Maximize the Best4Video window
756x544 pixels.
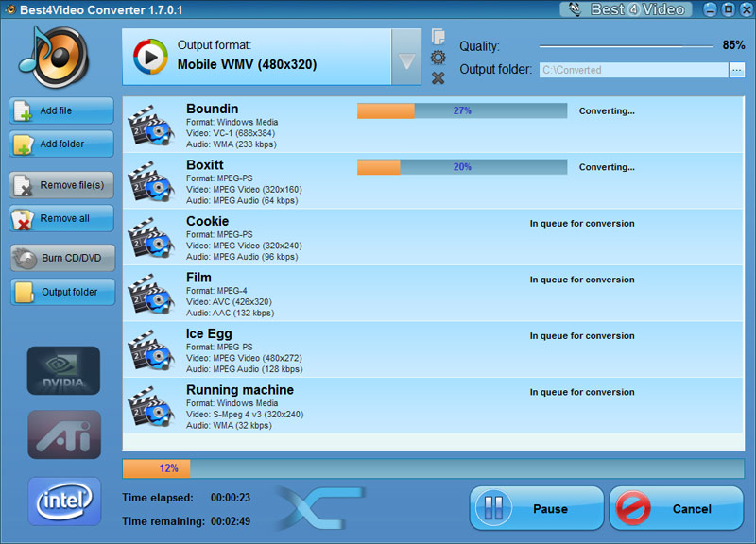coord(728,9)
